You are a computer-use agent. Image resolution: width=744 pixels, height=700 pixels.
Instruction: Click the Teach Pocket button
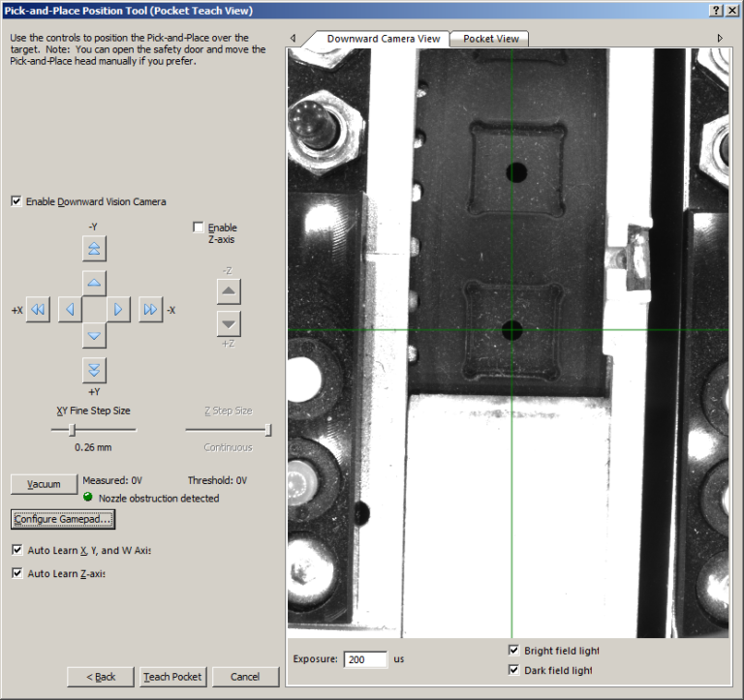[x=172, y=677]
